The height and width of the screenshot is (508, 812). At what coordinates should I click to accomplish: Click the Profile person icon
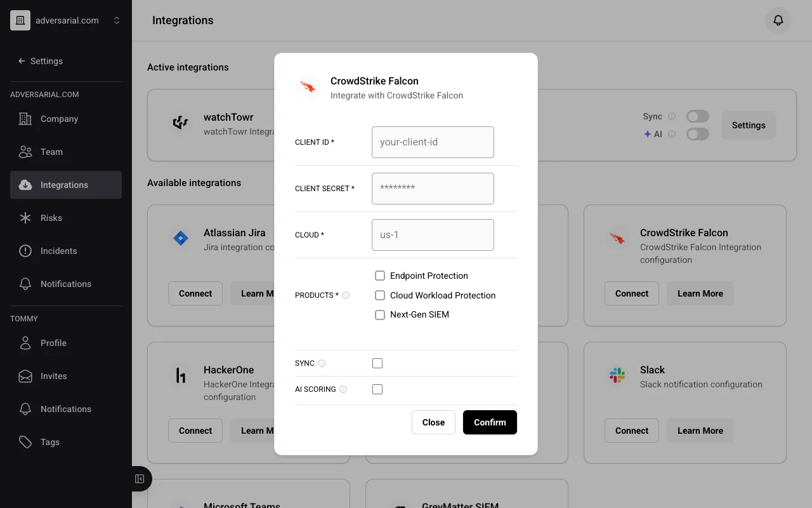(25, 343)
